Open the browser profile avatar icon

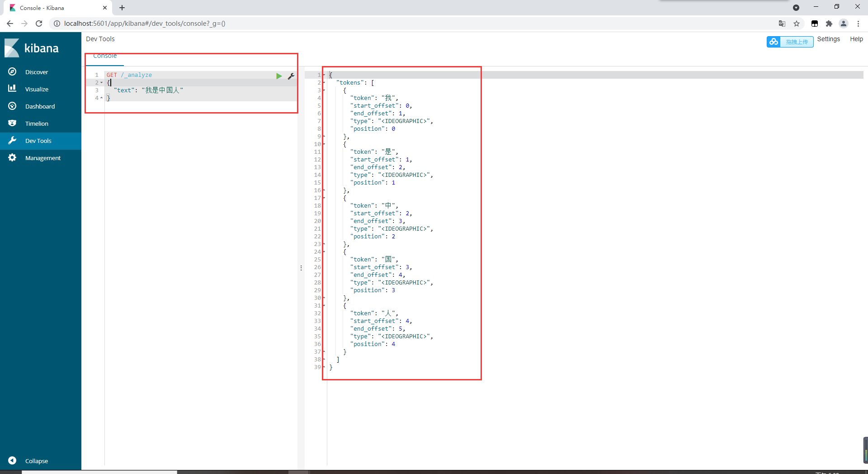pos(844,24)
